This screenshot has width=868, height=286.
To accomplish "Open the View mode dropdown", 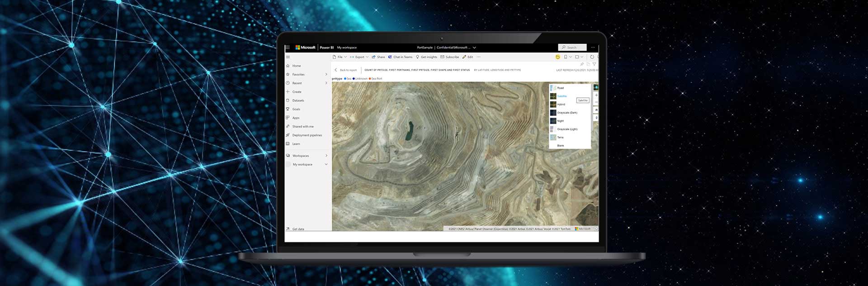I will (579, 57).
